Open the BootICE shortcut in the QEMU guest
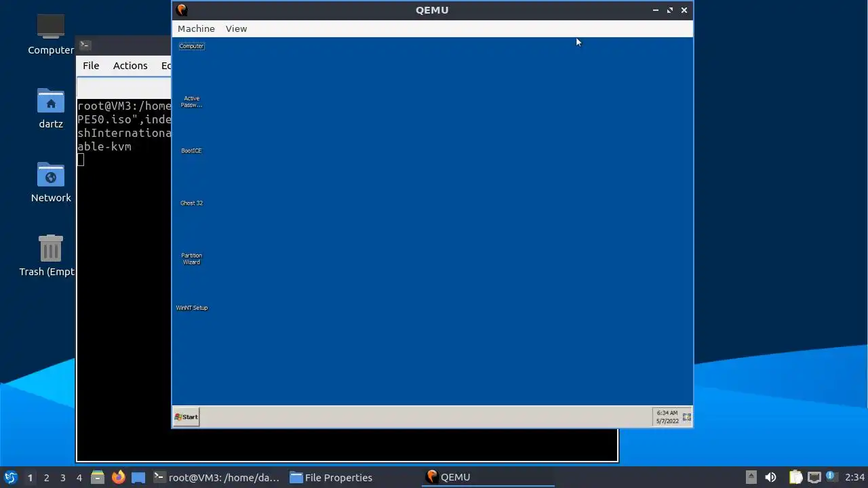Image resolution: width=868 pixels, height=488 pixels. 191,150
